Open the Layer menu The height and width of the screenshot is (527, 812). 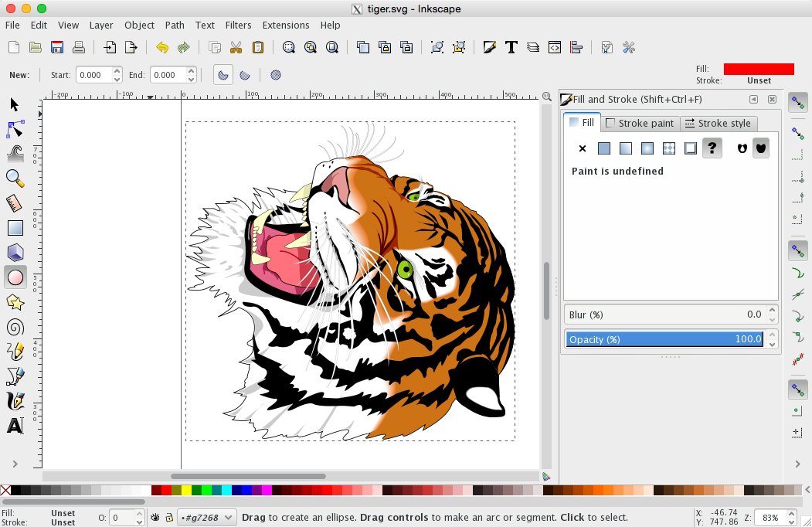point(101,25)
